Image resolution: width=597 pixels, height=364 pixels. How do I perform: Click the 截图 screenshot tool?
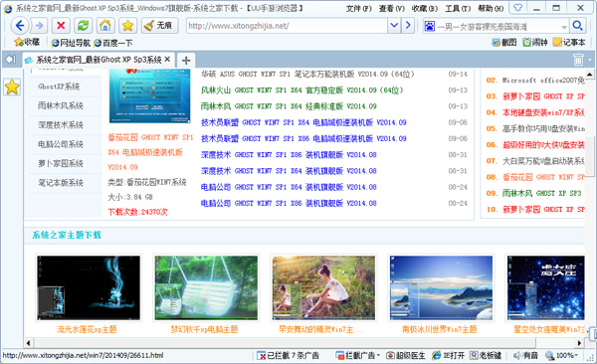[x=504, y=42]
